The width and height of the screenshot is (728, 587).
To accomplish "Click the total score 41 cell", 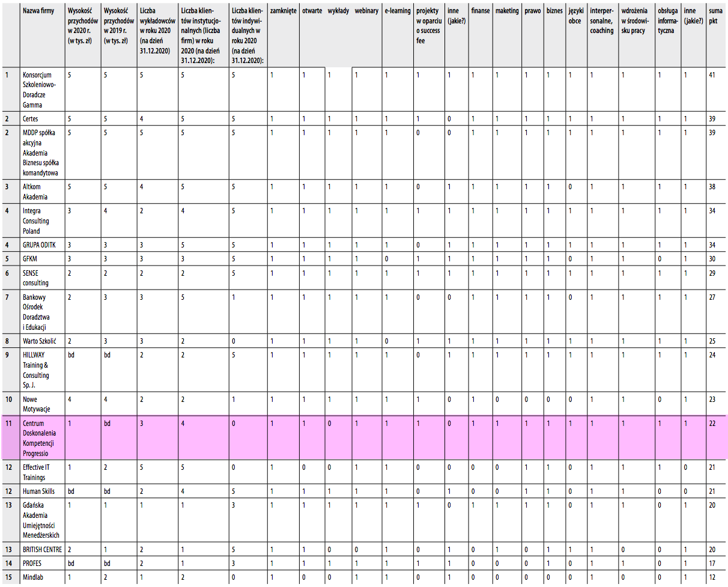I will click(712, 75).
